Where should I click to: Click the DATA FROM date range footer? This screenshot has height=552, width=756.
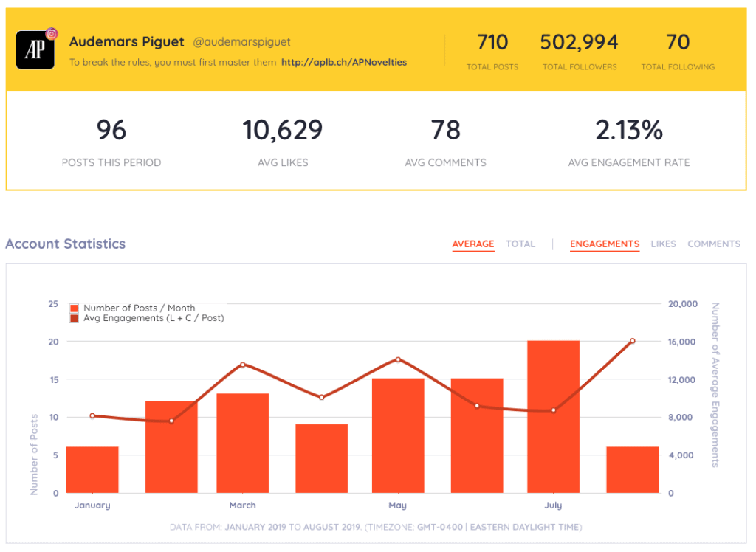pyautogui.click(x=376, y=528)
